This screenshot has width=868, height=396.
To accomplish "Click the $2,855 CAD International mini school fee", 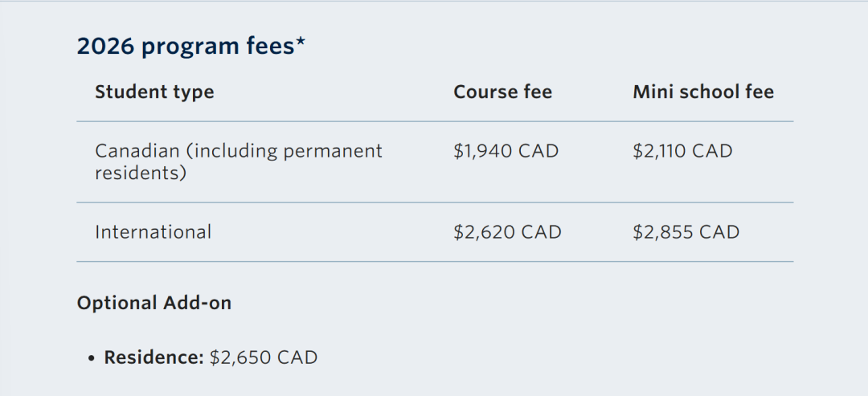I will pyautogui.click(x=686, y=233).
